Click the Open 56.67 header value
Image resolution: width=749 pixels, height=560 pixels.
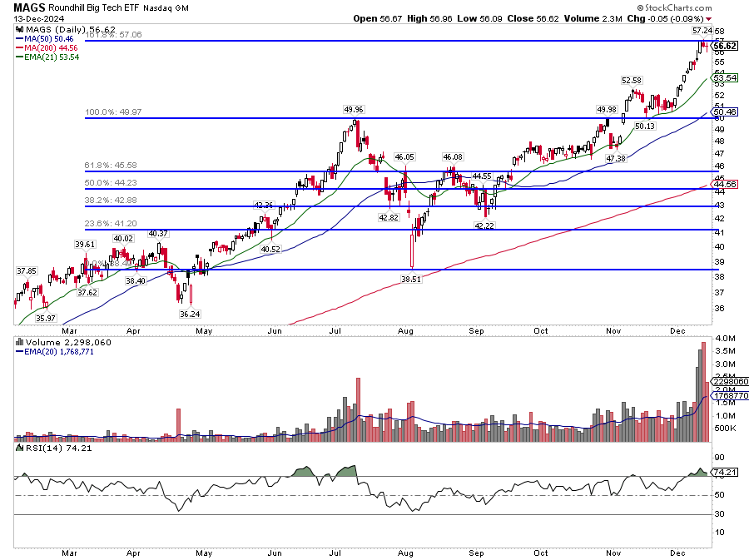(378, 18)
